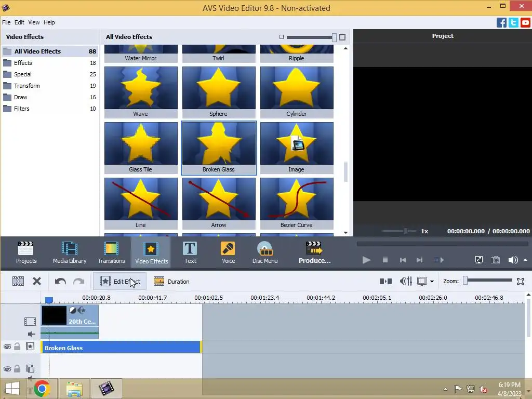The height and width of the screenshot is (399, 532).
Task: Select the Broken Glass clip on timeline
Action: pos(121,348)
